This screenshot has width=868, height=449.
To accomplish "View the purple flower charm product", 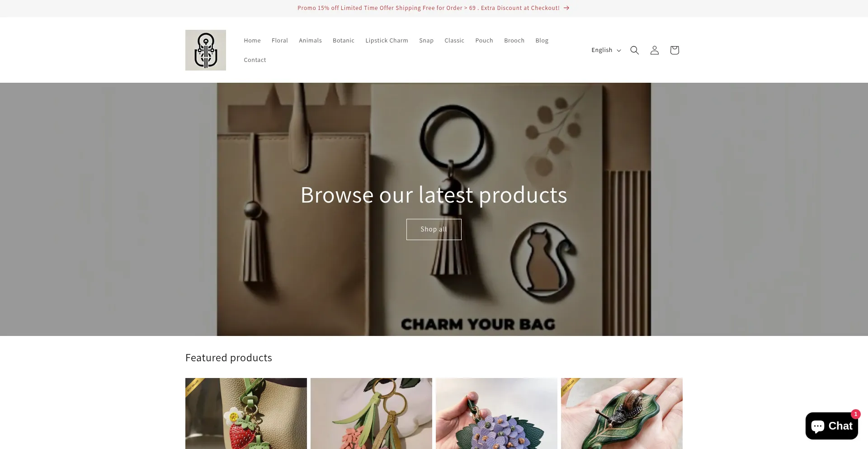I will (496, 413).
